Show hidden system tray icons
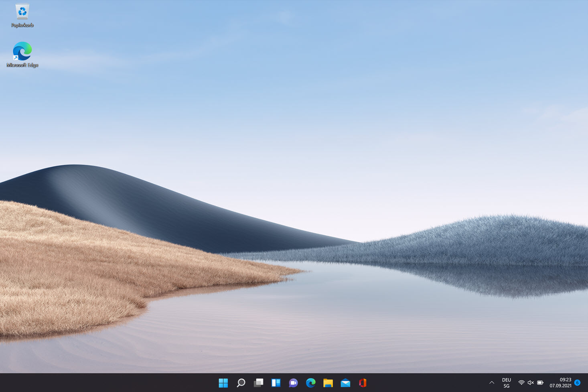This screenshot has height=392, width=588. click(x=492, y=383)
